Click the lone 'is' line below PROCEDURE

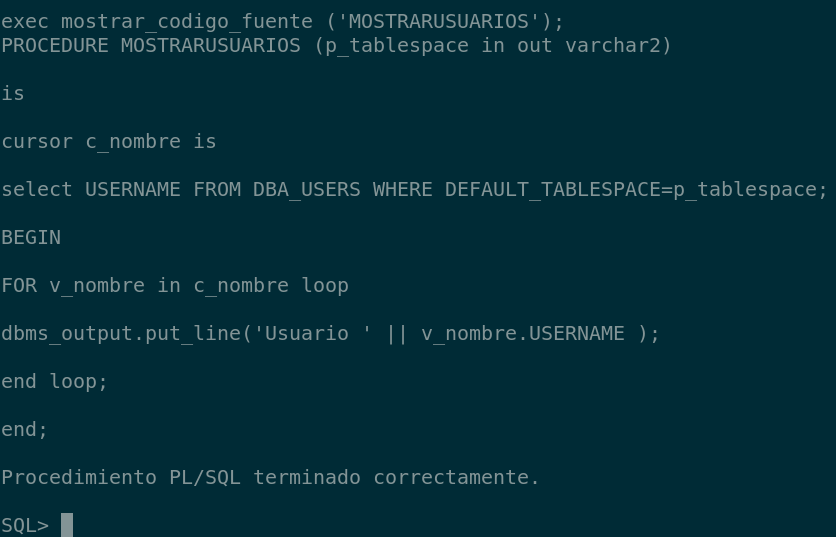click(x=13, y=93)
